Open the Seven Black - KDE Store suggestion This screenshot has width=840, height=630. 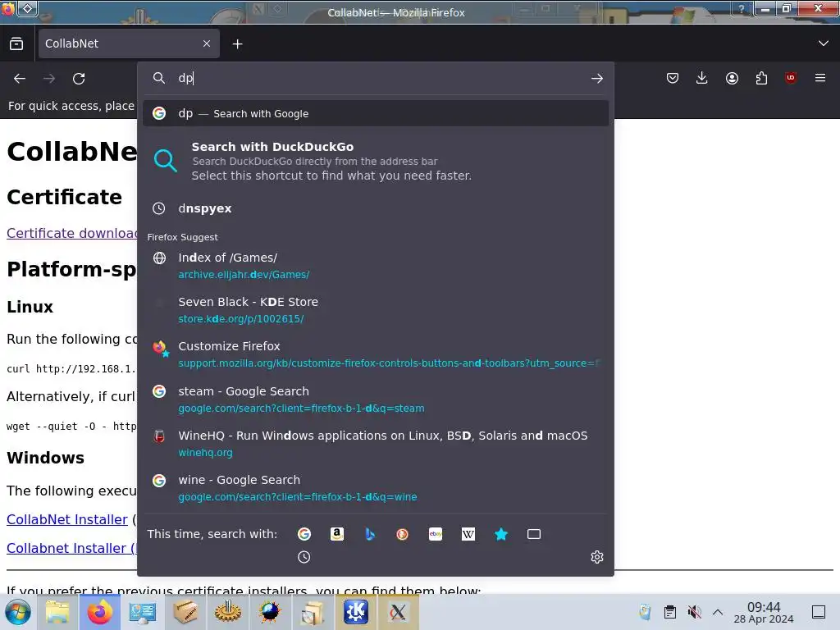click(x=376, y=310)
